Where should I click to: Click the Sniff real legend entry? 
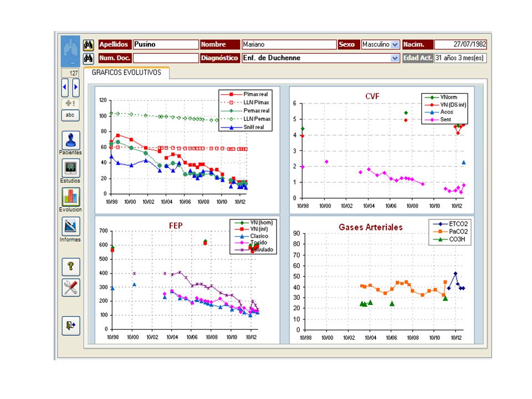pyautogui.click(x=242, y=127)
